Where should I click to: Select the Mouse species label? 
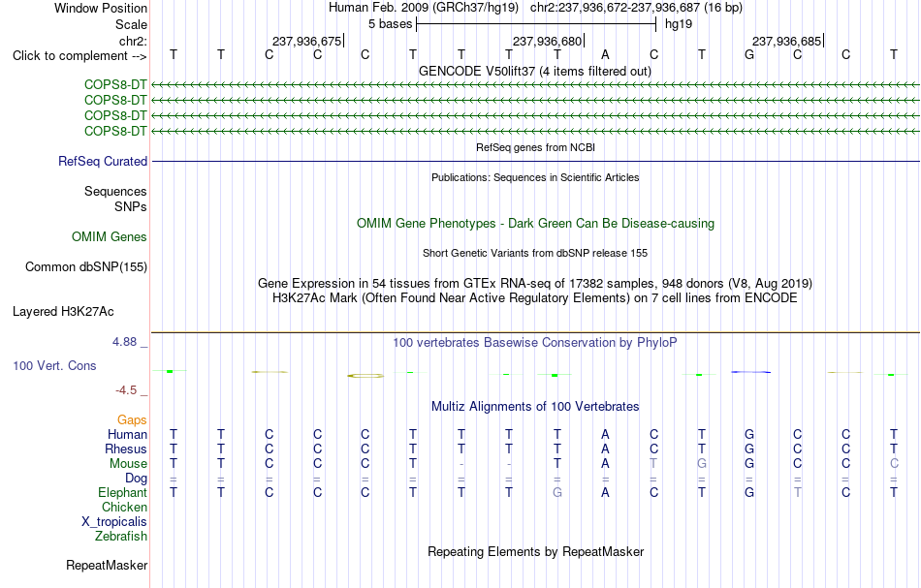coord(128,464)
